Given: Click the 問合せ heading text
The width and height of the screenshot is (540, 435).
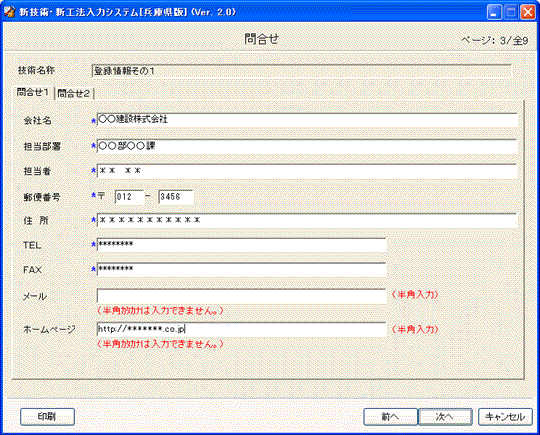Looking at the screenshot, I should [262, 39].
